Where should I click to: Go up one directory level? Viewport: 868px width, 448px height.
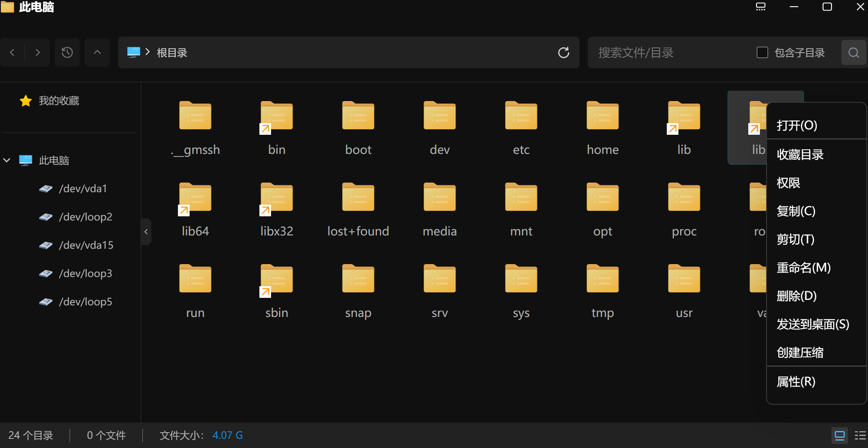tap(97, 53)
